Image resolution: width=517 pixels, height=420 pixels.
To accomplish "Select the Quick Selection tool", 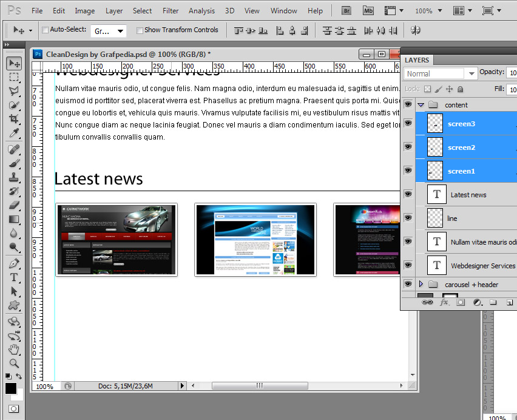I will point(14,105).
